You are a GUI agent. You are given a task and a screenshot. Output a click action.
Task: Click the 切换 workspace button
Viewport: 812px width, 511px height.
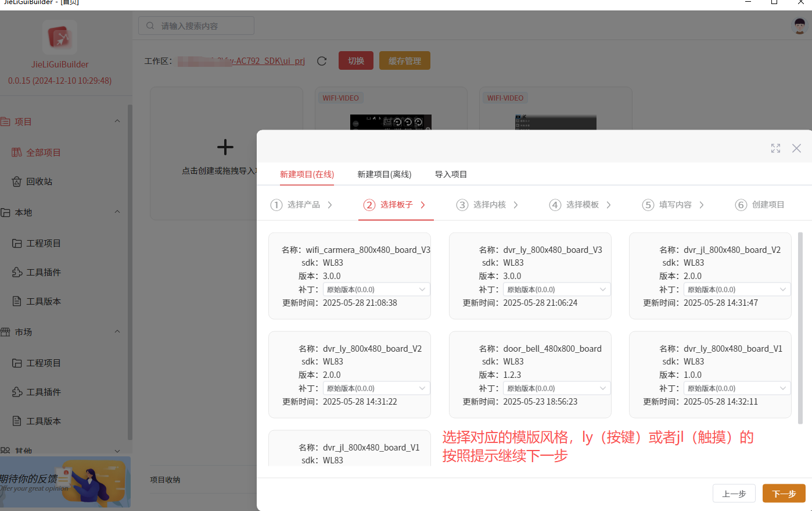[x=356, y=61]
